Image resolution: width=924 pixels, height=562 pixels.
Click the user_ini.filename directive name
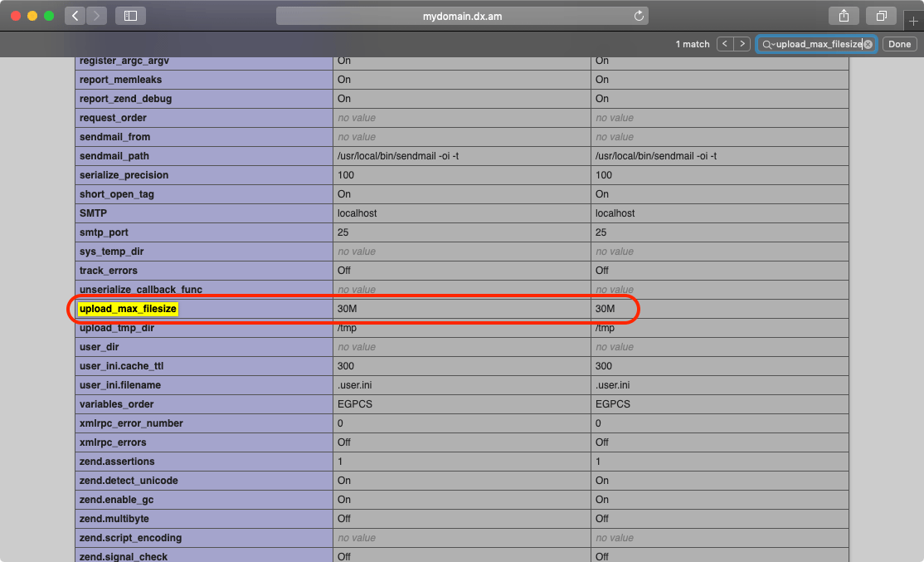coord(120,385)
